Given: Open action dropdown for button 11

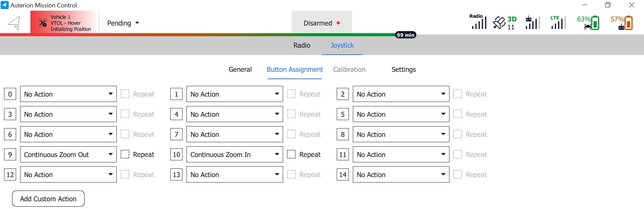Looking at the screenshot, I should coord(401,154).
